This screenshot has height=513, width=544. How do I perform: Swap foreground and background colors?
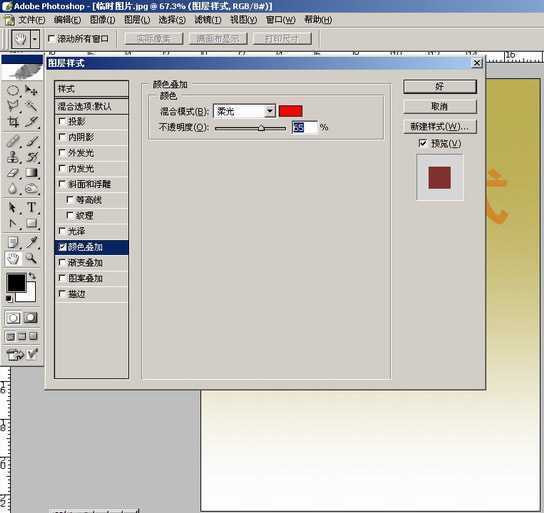[32, 276]
